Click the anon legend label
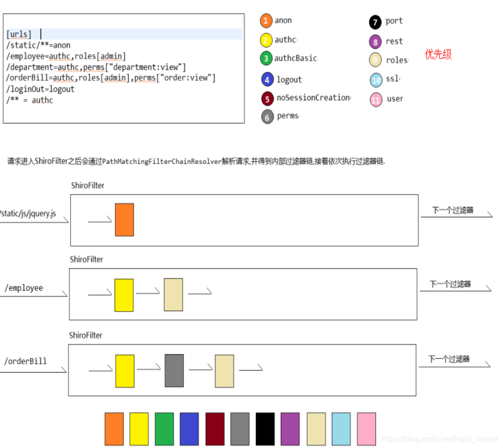503x448 pixels. [x=283, y=20]
